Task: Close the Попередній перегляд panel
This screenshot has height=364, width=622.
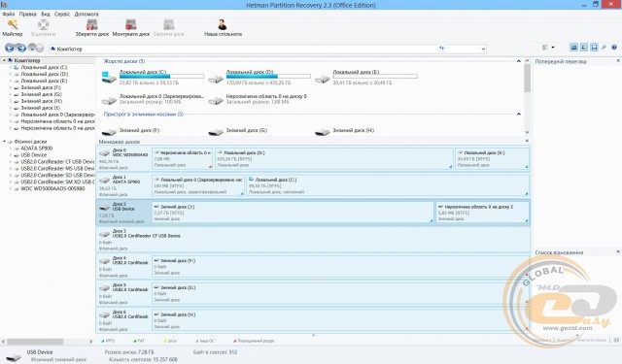Action: click(618, 61)
